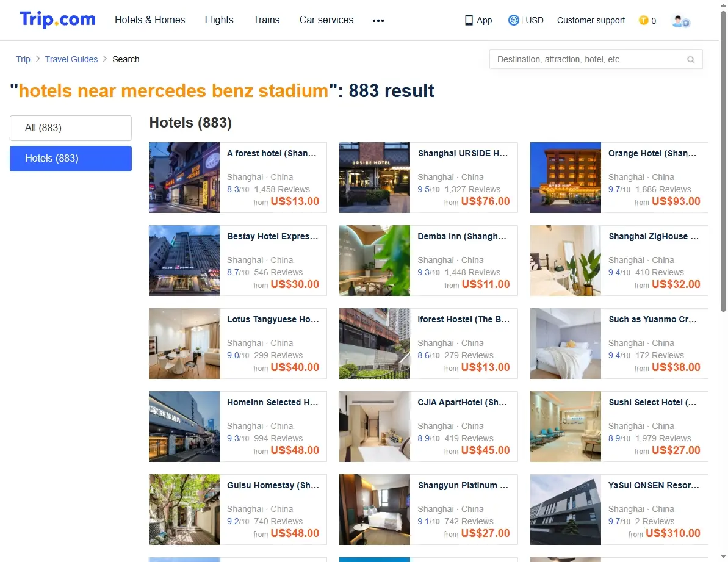The image size is (728, 562).
Task: Click the US$76.00 price
Action: pyautogui.click(x=486, y=201)
